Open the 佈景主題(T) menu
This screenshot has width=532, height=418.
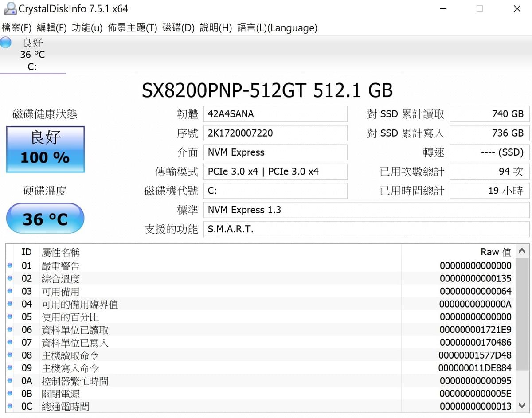(x=133, y=28)
